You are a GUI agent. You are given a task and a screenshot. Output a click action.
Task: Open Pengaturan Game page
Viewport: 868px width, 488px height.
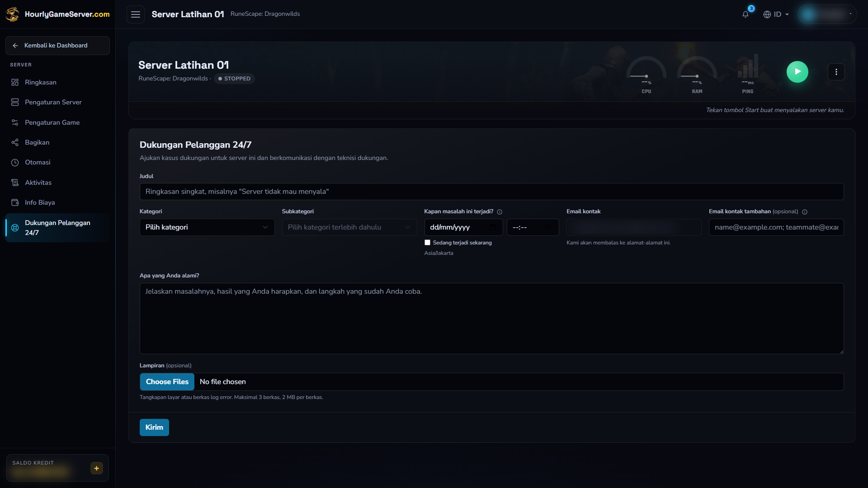click(57, 122)
